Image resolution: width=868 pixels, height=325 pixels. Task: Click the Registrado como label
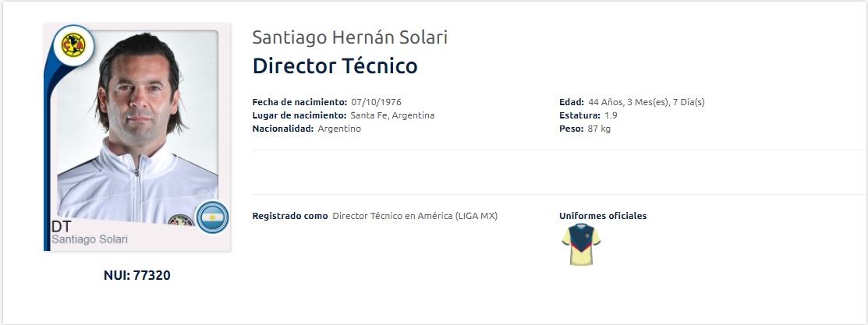click(x=290, y=216)
